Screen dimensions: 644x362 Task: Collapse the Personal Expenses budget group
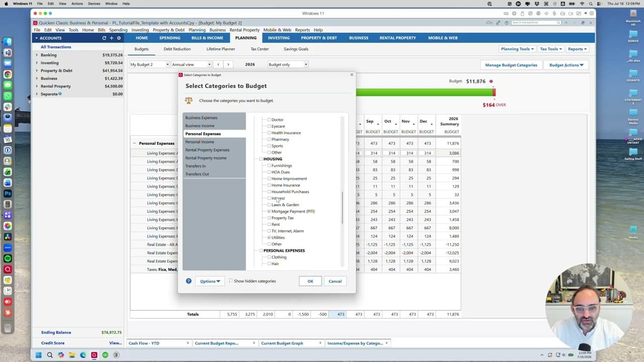134,143
